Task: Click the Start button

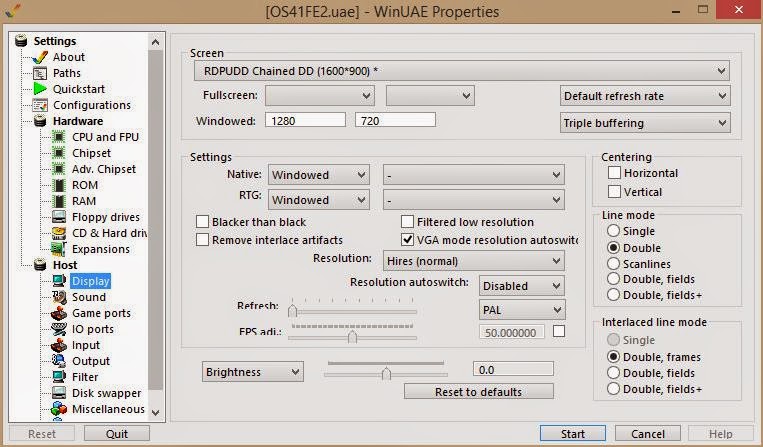Action: (573, 433)
